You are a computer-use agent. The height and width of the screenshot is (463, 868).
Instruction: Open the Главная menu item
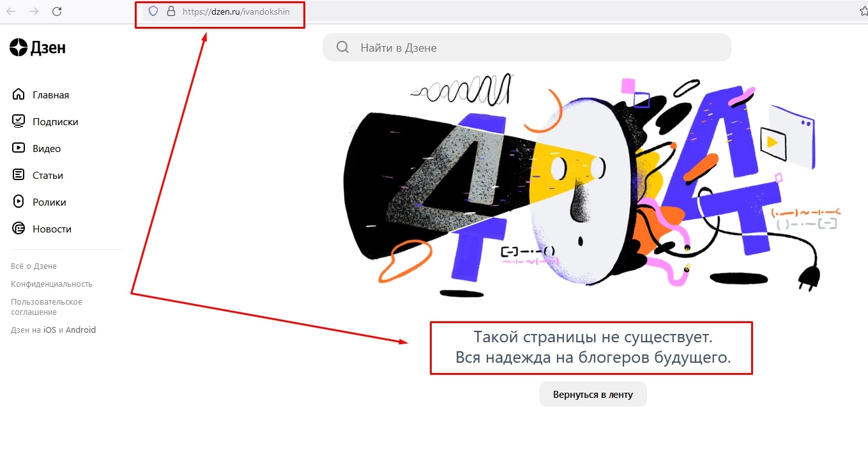point(50,95)
